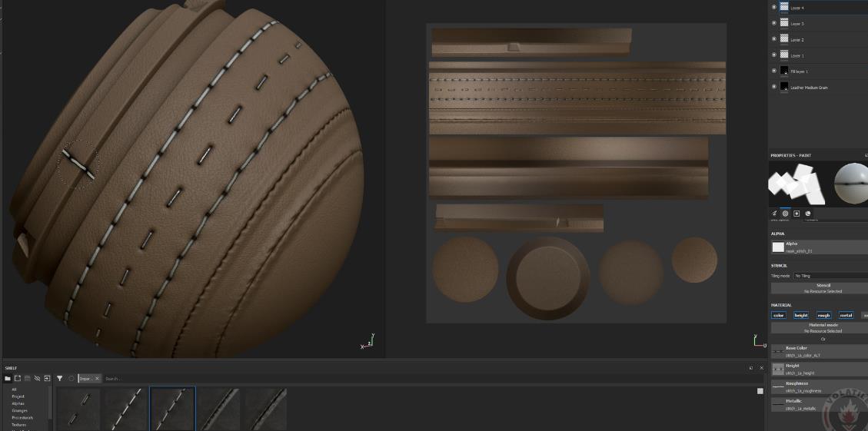Click the import resources icon in Shelf

[x=47, y=379]
